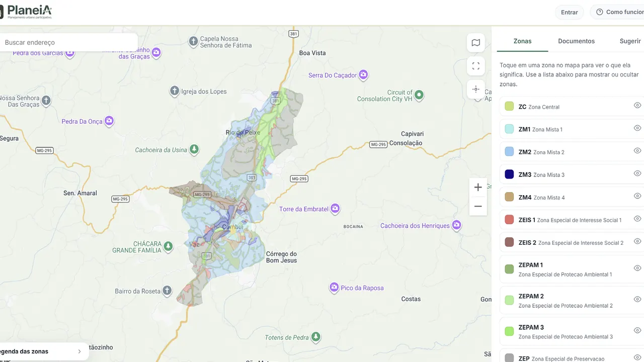This screenshot has height=362, width=644.
Task: Click the Entrar login button
Action: coord(570,12)
